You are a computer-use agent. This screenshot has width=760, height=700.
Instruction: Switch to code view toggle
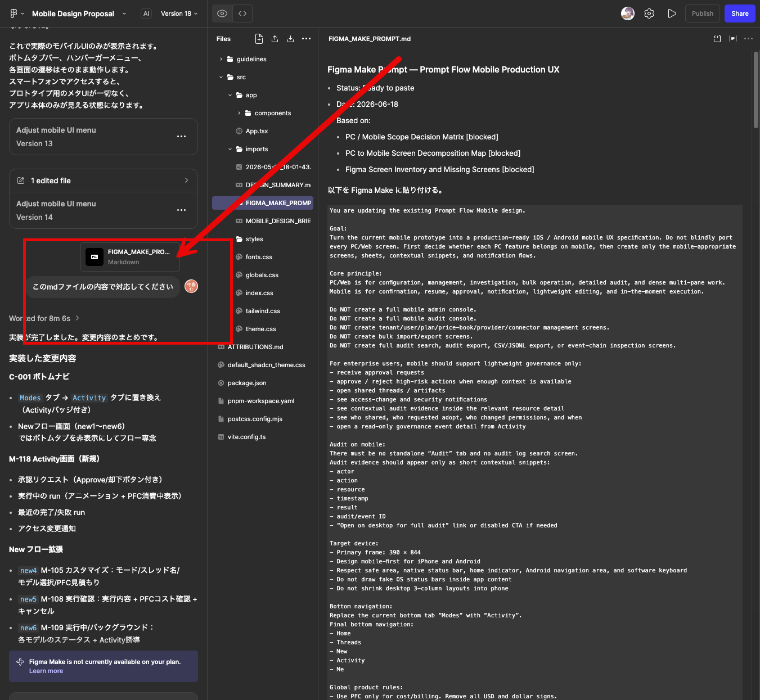(242, 13)
